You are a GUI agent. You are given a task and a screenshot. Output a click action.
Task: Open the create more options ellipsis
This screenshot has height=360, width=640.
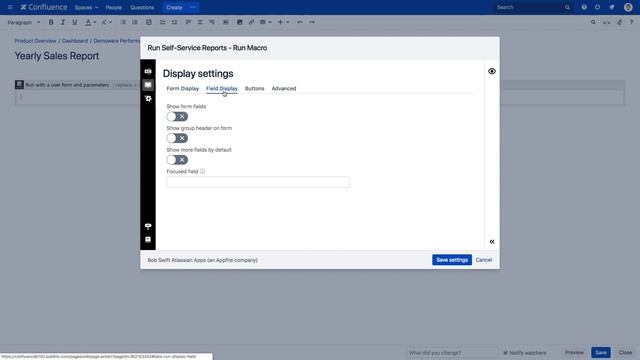point(192,7)
